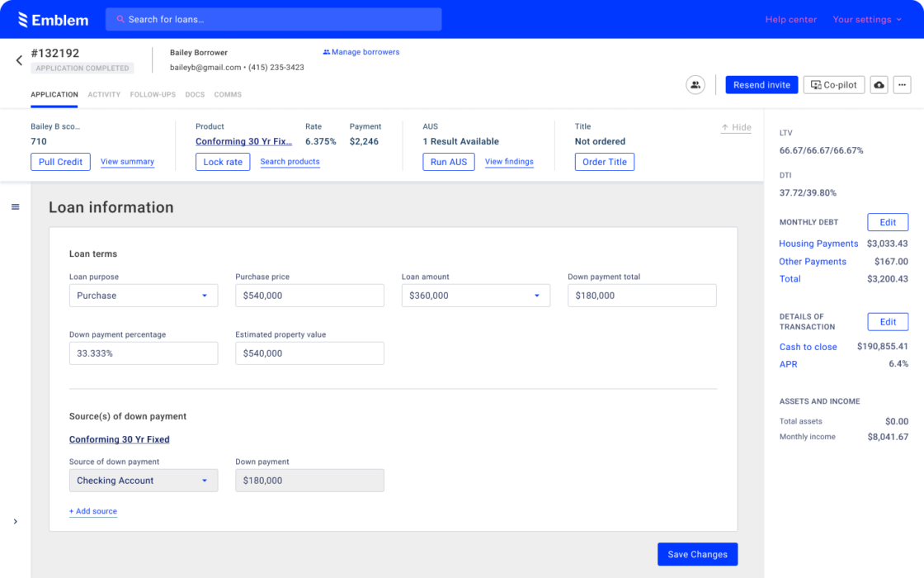Open the left sidebar hamburger menu
The height and width of the screenshot is (578, 924).
point(15,206)
